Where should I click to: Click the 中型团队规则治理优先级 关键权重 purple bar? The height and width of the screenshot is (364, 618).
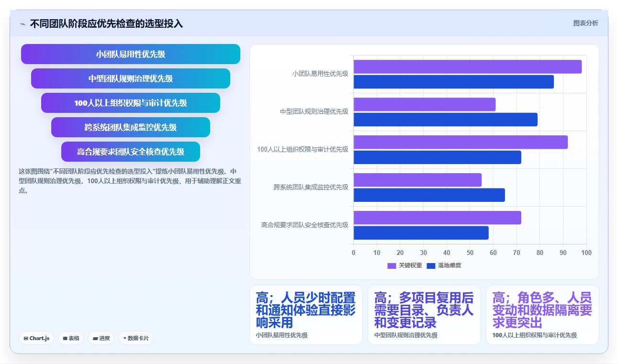pos(425,104)
